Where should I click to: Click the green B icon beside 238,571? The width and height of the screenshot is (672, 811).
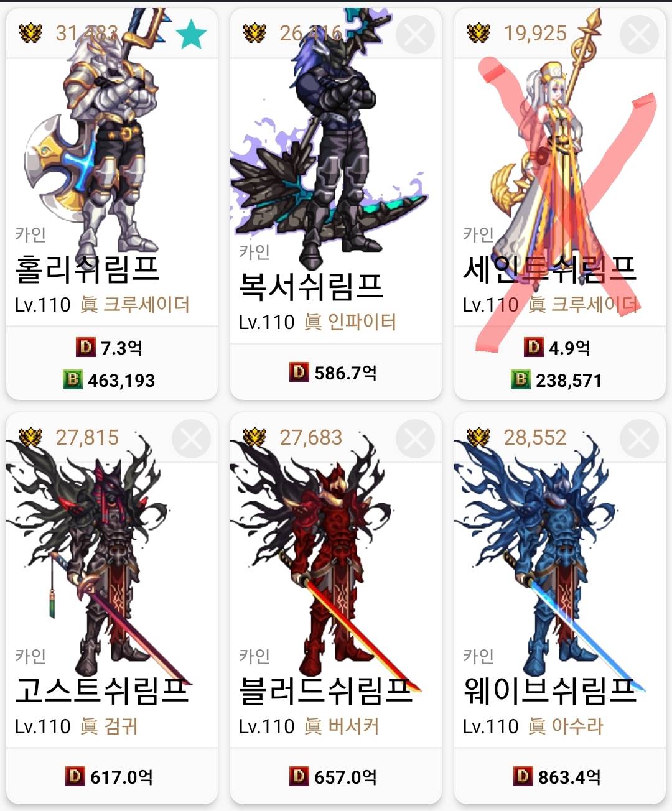(521, 379)
